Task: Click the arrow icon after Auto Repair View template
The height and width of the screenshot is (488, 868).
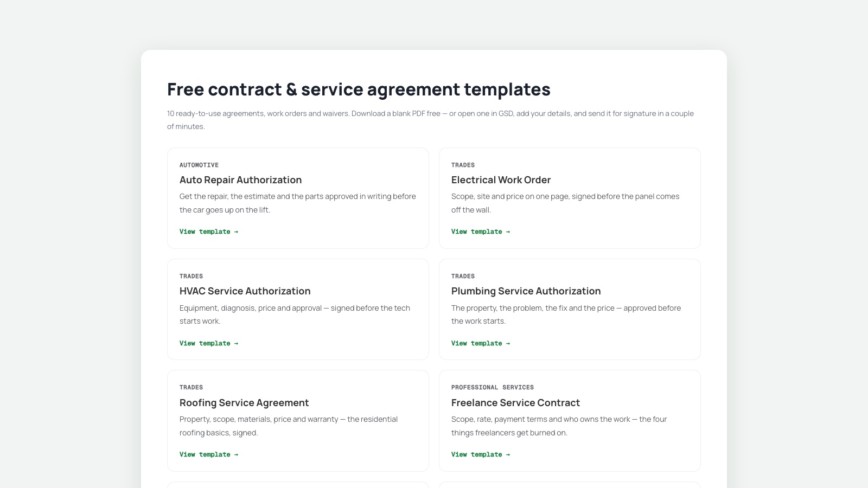Action: [x=236, y=232]
